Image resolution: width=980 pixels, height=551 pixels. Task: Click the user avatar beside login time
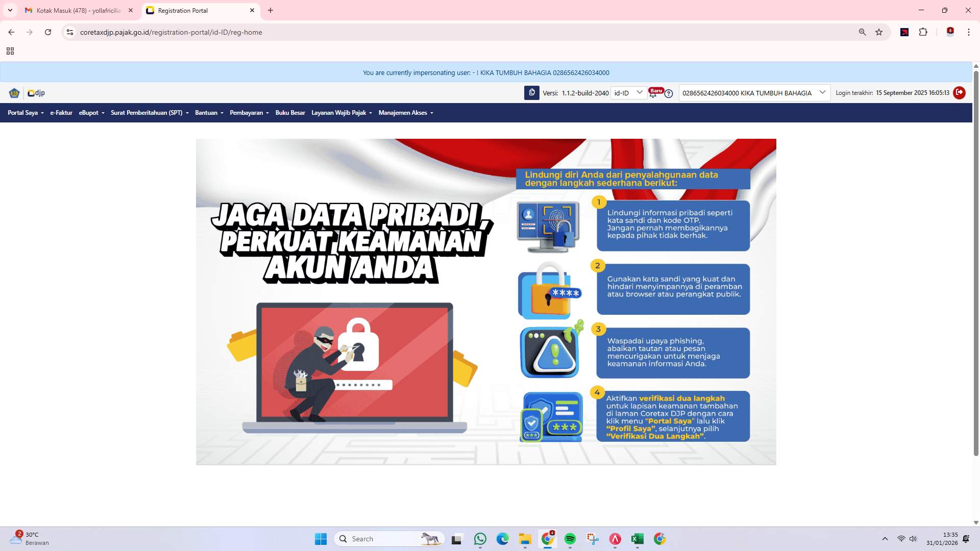(x=959, y=93)
